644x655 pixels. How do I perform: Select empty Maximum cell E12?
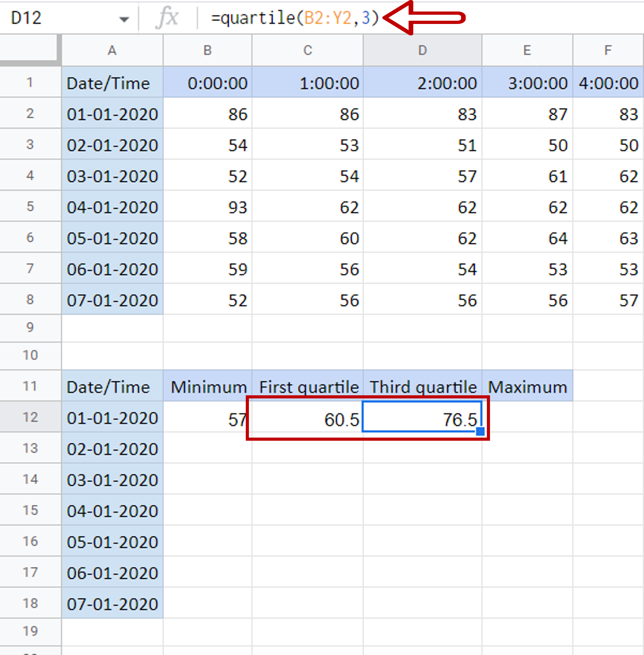pos(527,416)
